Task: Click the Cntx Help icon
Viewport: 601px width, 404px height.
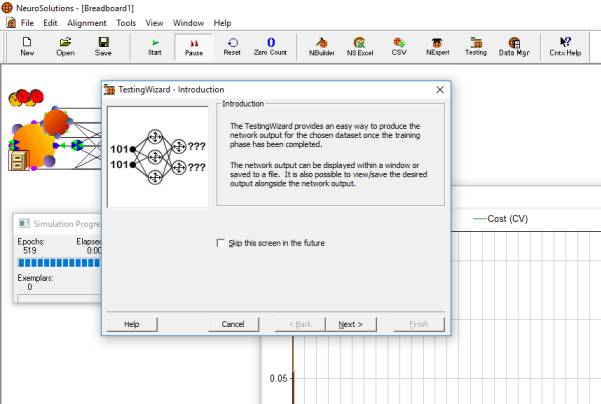Action: point(565,46)
